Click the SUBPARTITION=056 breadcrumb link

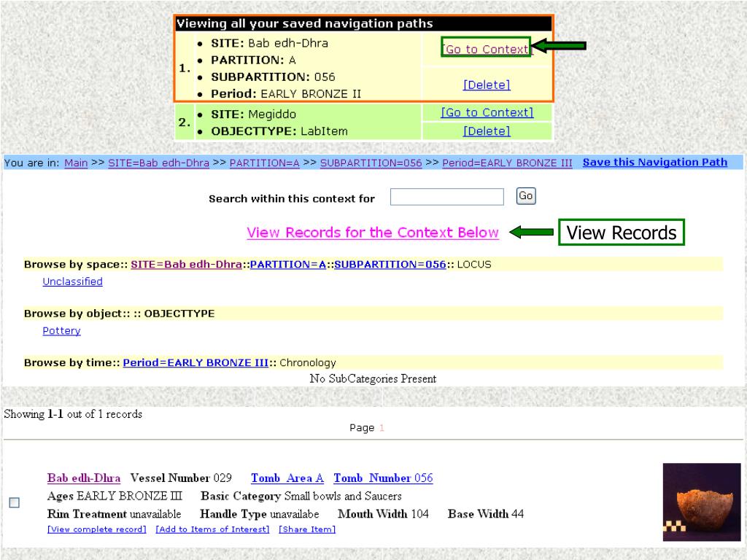click(x=371, y=163)
